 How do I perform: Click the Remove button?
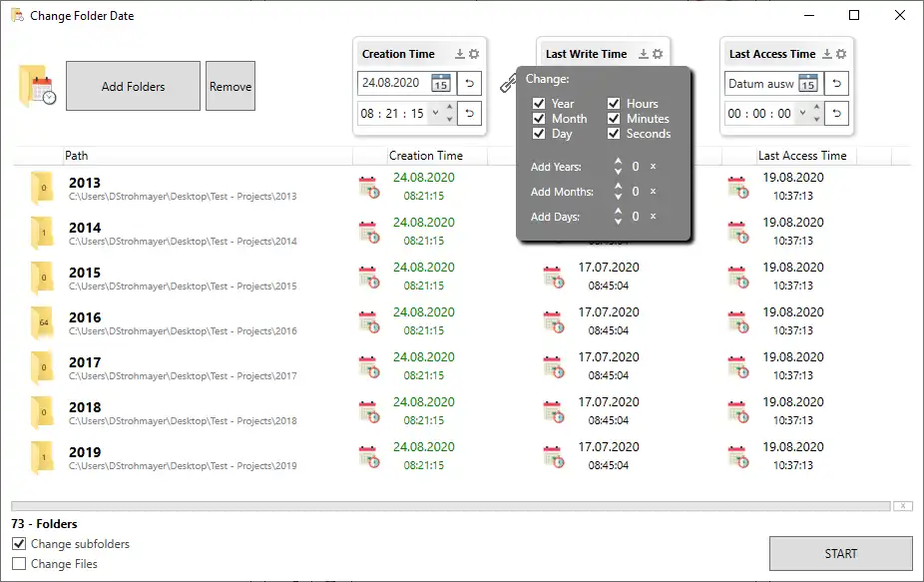click(231, 86)
